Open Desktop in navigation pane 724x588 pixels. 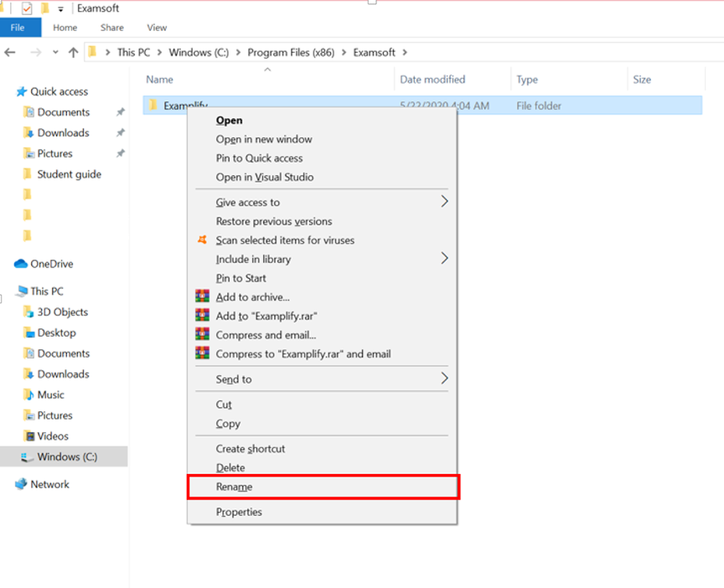(56, 333)
